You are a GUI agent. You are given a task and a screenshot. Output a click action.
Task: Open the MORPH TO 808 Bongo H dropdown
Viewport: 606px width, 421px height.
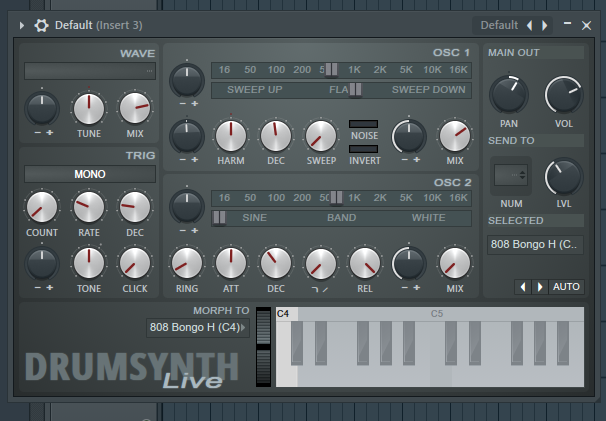coord(198,328)
